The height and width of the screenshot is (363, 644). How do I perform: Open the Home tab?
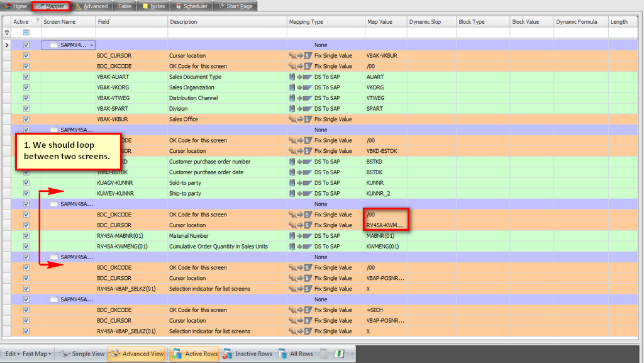click(16, 6)
